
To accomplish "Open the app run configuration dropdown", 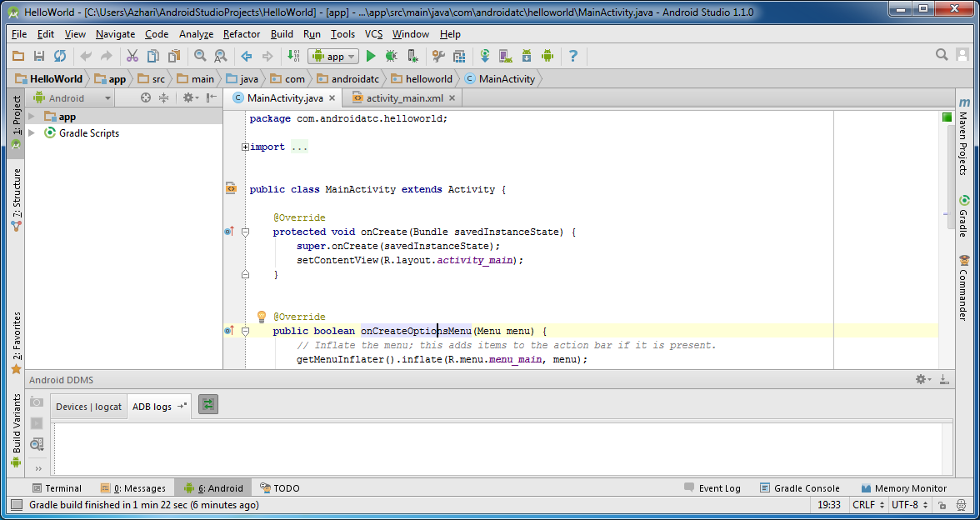I will tap(332, 56).
